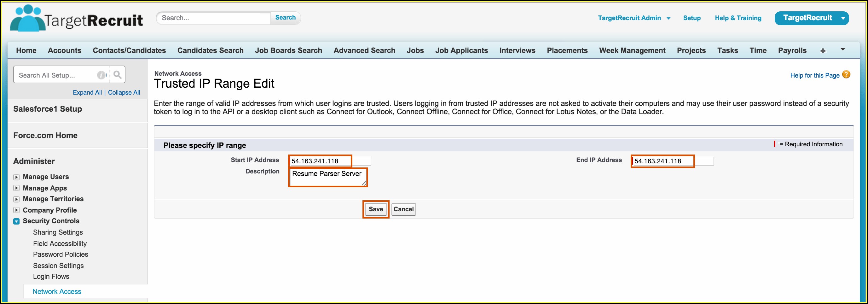
Task: Click the Description text area
Action: pyautogui.click(x=327, y=177)
